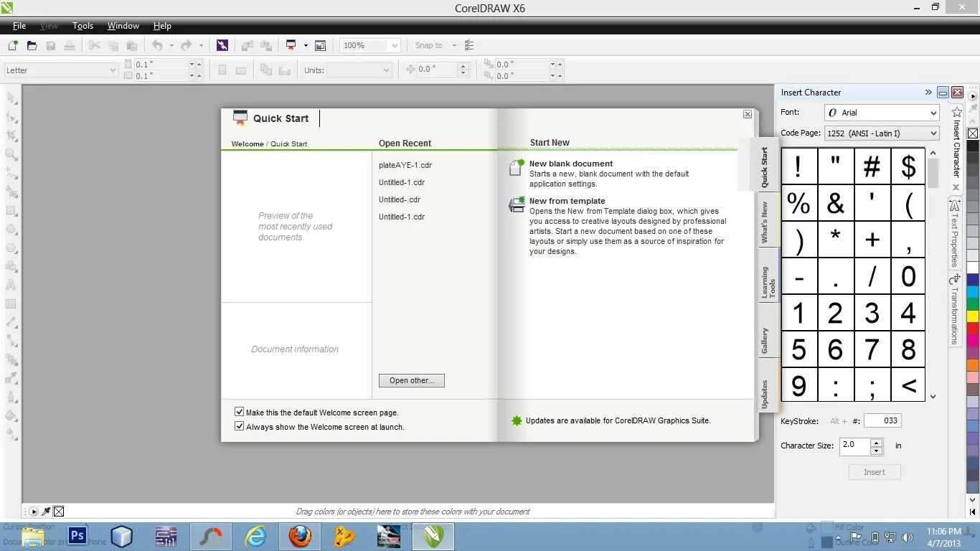Open the Window menu

point(123,26)
